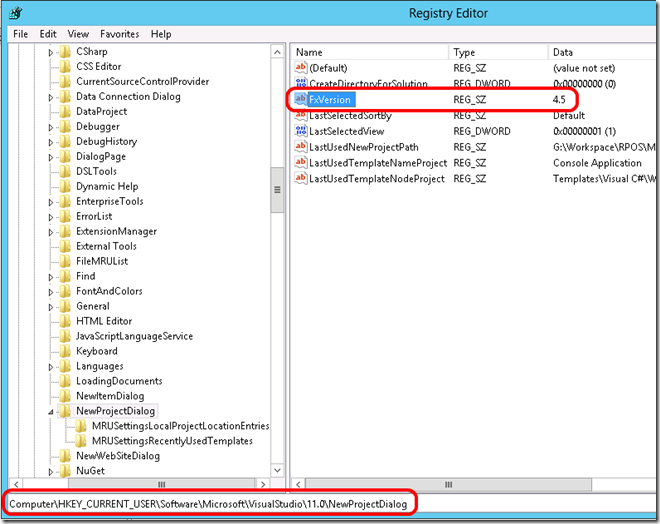Open the Help menu
This screenshot has width=660, height=524.
tap(161, 34)
